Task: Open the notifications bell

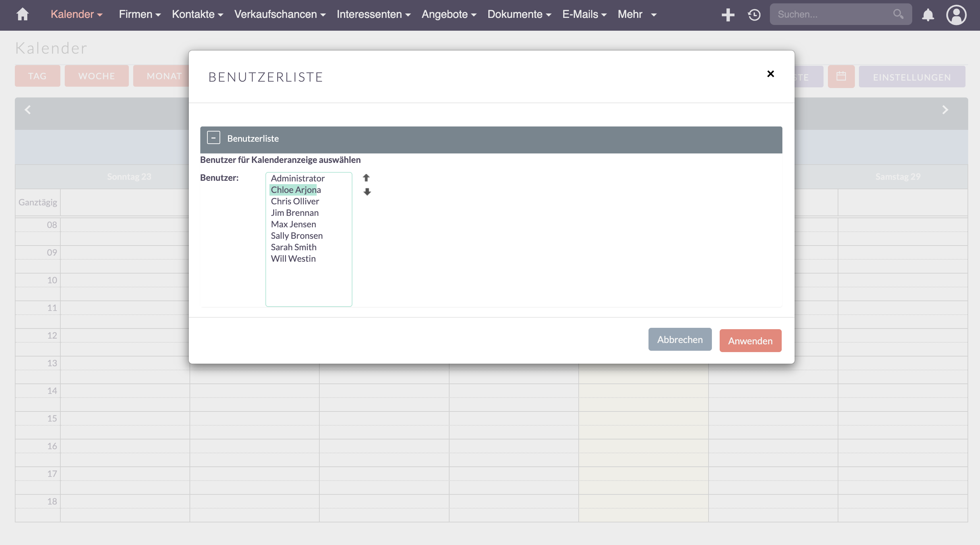Action: tap(928, 15)
